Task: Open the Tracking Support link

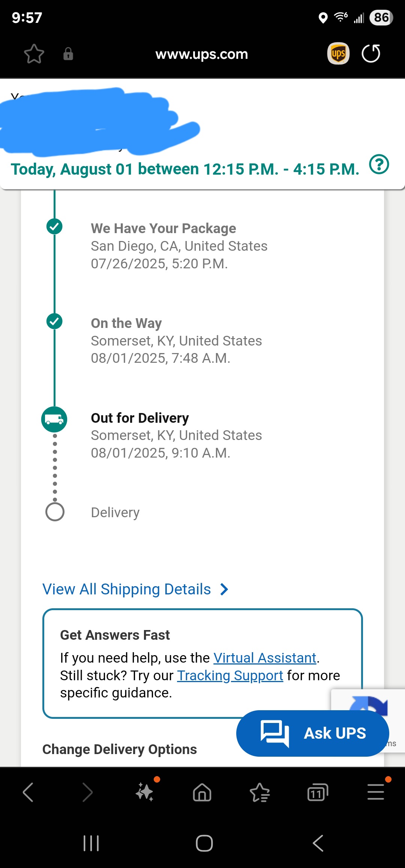Action: pyautogui.click(x=230, y=675)
